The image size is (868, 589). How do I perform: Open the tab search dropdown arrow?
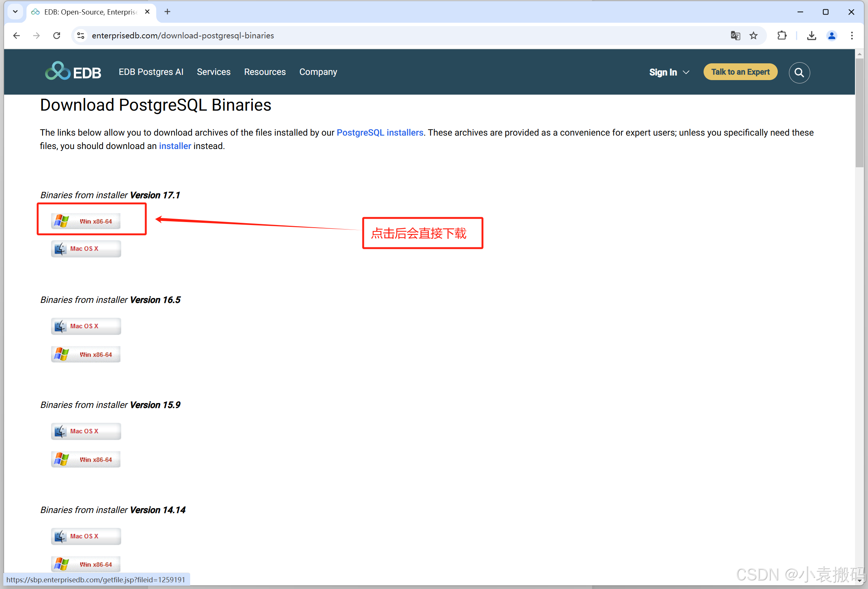click(x=15, y=12)
